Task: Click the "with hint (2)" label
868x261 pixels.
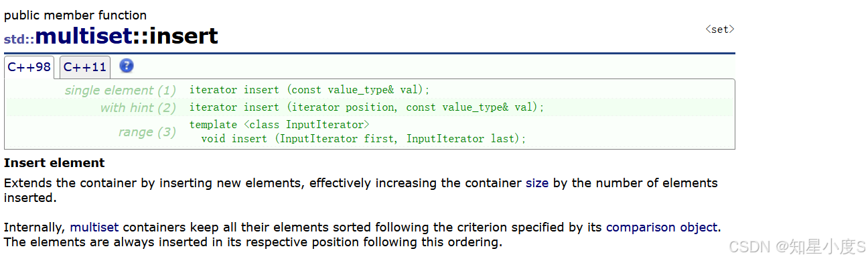Action: [x=138, y=107]
